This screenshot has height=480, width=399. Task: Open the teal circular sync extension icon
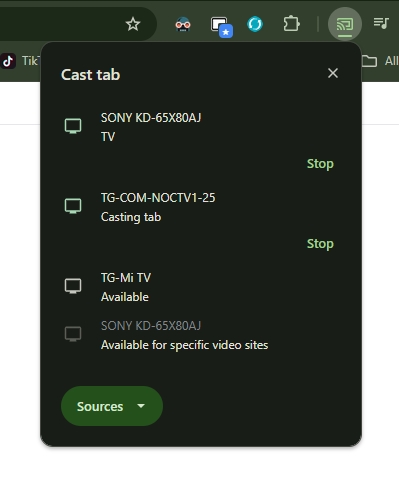point(255,24)
